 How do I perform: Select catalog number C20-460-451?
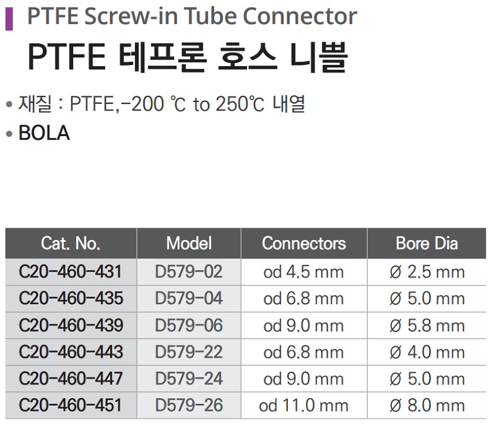click(71, 405)
